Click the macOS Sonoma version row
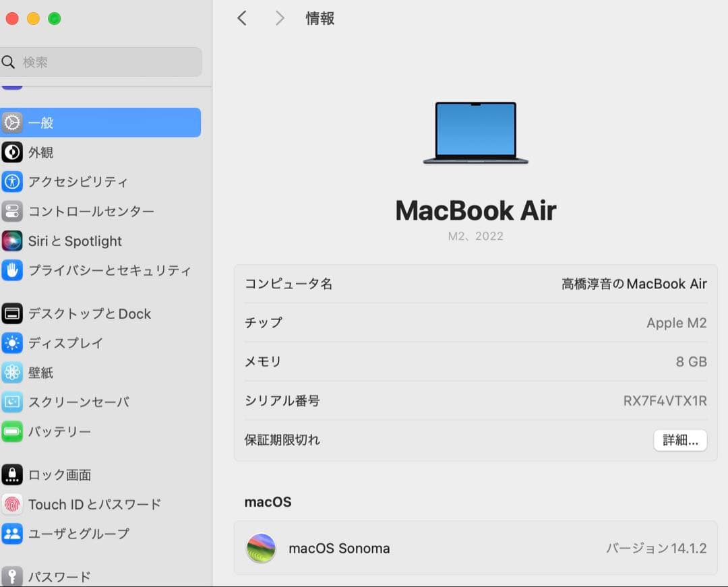 click(475, 548)
